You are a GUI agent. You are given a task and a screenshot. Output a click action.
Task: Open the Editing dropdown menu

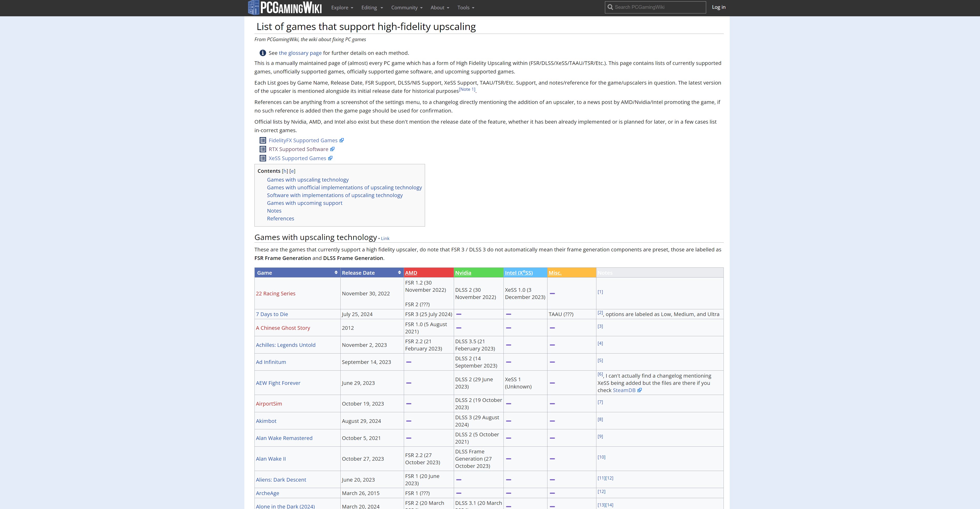pyautogui.click(x=371, y=7)
